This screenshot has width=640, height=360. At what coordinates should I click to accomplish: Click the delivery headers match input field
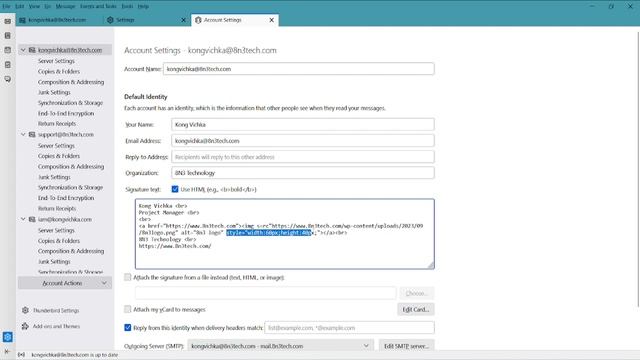(x=349, y=327)
